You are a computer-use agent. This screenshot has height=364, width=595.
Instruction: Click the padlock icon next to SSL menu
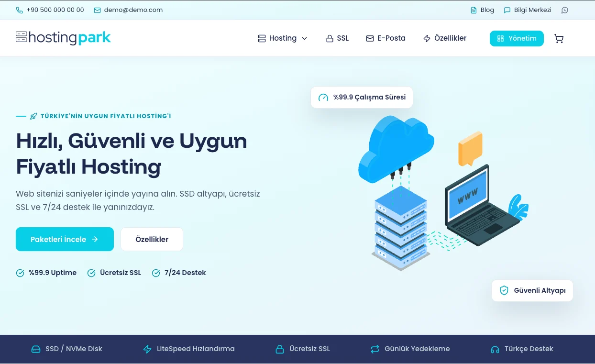330,39
